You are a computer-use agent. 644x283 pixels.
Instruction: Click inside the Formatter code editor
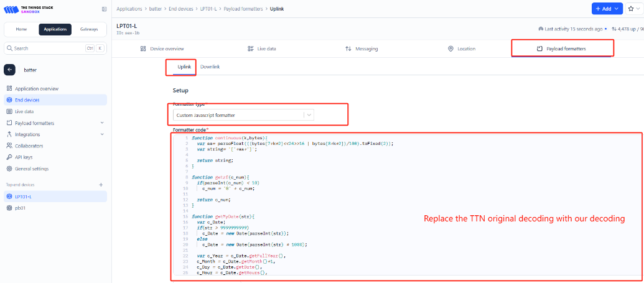coord(406,205)
